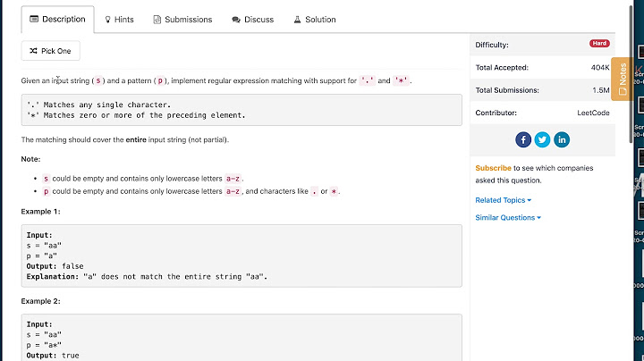Click the '404K' accepted value
Screen dimensions: 644x361
click(600, 68)
